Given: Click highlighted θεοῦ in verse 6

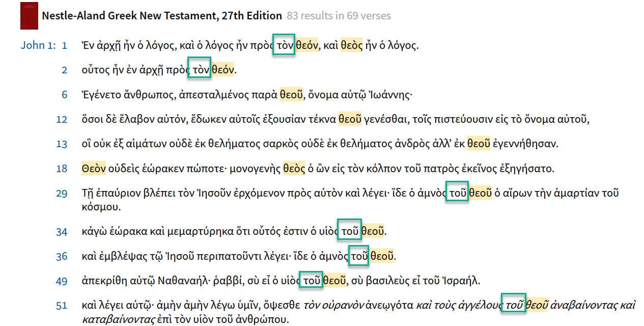Looking at the screenshot, I should click(x=292, y=94).
